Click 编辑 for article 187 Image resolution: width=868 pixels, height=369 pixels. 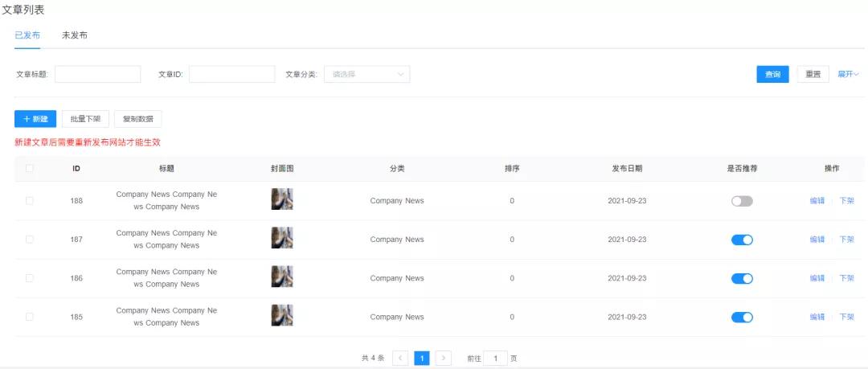[817, 240]
